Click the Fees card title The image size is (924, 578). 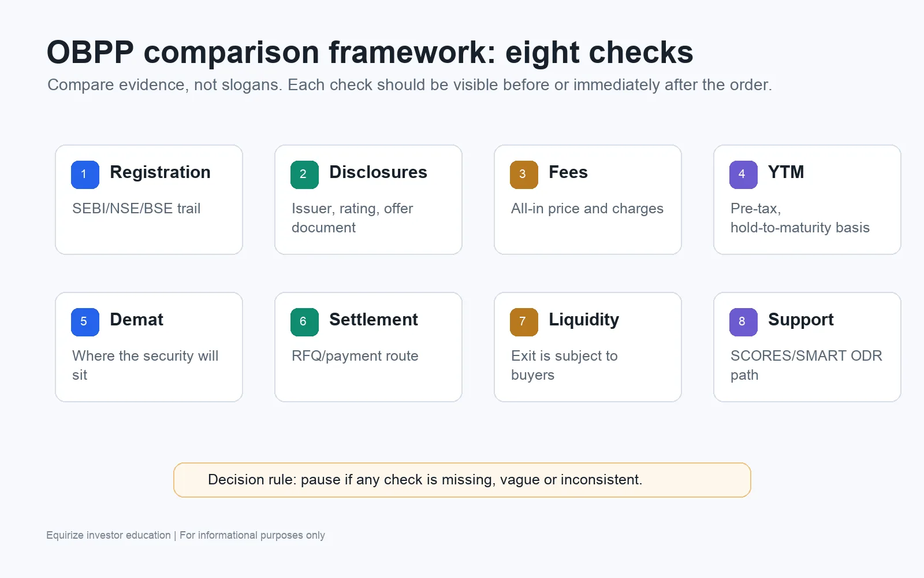click(x=568, y=172)
